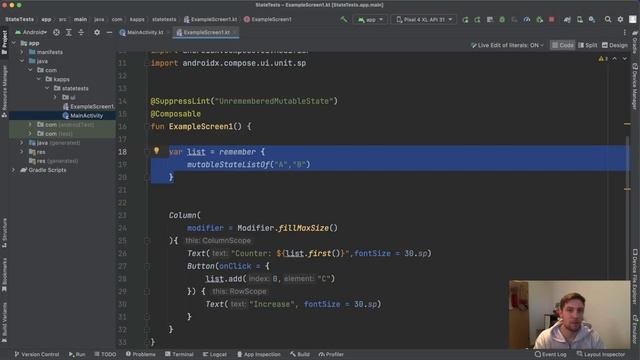Select the kapps package in Project tree
This screenshot has height=360, width=640.
click(58, 79)
